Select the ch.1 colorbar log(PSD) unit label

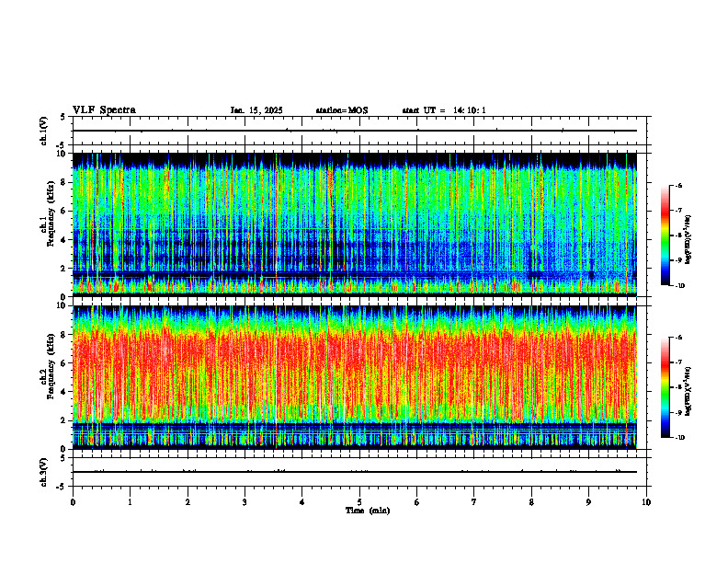688,240
